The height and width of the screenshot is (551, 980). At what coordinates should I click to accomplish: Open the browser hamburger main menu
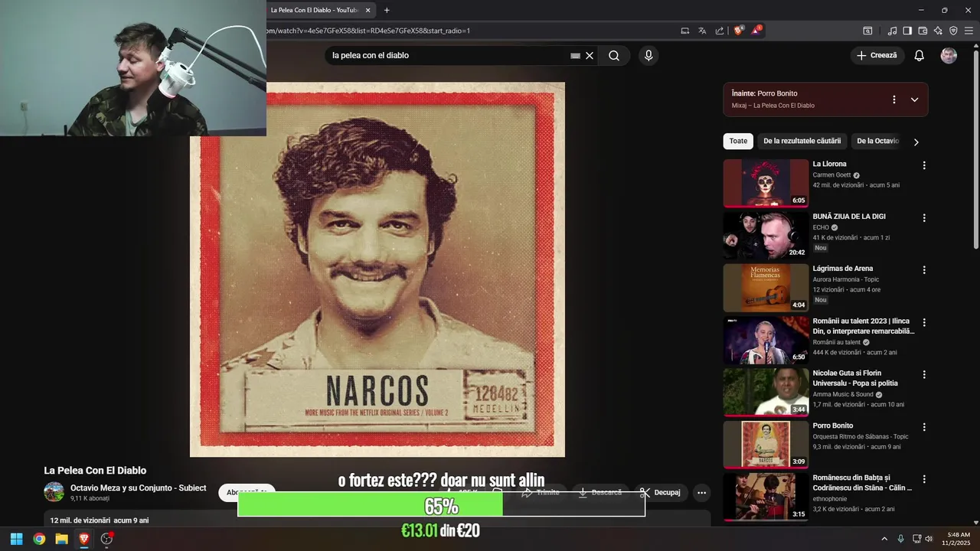pyautogui.click(x=969, y=31)
